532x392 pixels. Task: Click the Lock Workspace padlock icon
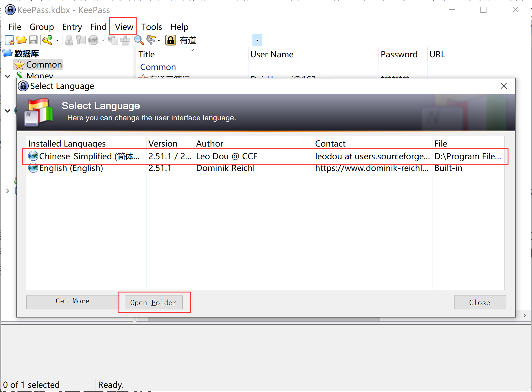(171, 40)
